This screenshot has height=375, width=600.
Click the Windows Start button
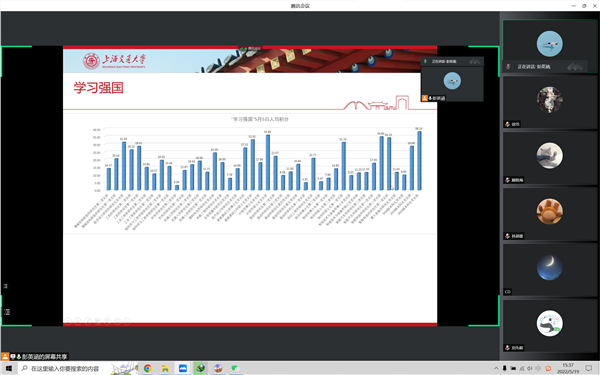coord(8,368)
